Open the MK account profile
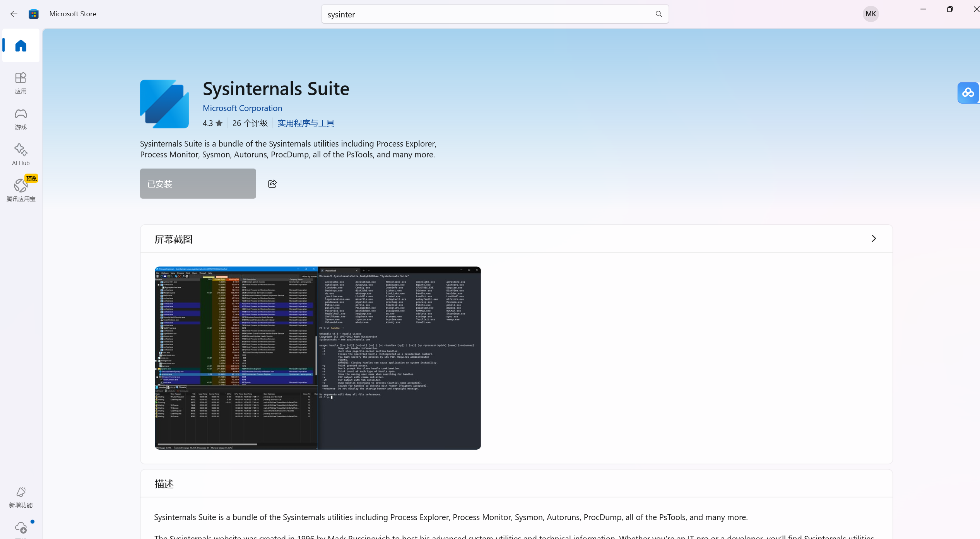Image resolution: width=980 pixels, height=539 pixels. tap(871, 14)
